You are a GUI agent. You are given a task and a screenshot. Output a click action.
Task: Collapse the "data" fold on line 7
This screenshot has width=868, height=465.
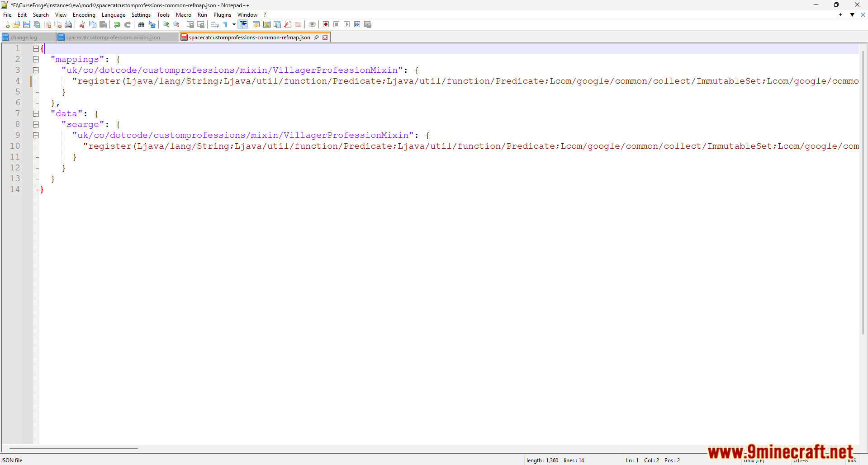[36, 113]
